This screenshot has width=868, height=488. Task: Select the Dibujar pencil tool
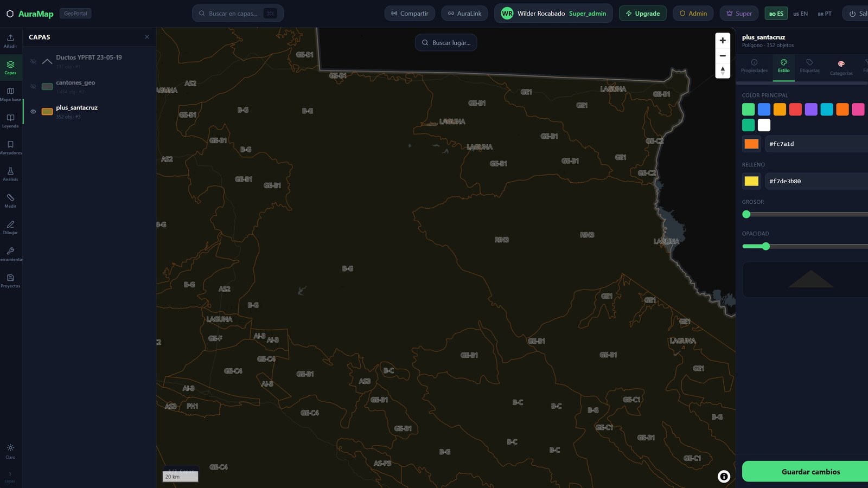coord(10,227)
